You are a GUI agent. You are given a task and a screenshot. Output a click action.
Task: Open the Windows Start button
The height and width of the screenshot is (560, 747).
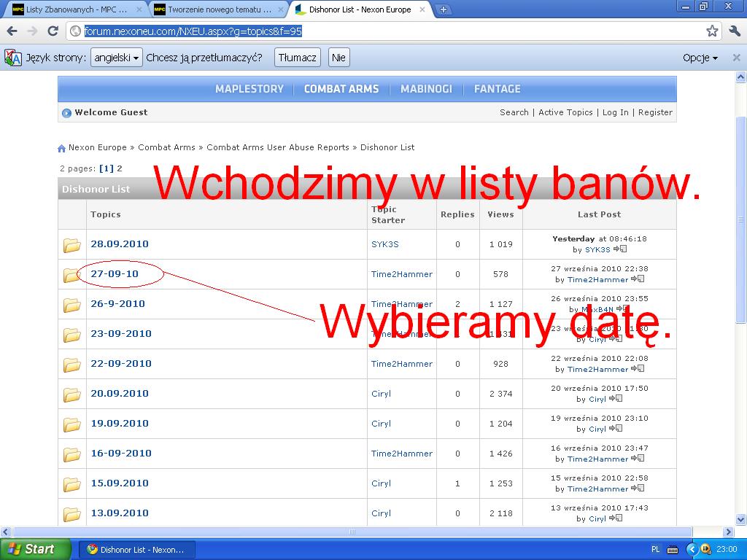pos(35,549)
